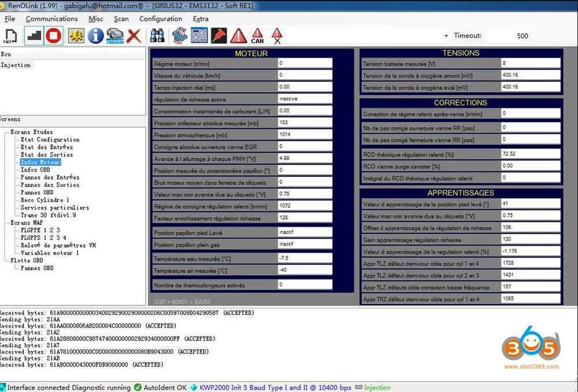This screenshot has width=578, height=392.
Task: Open the blue control panel icon
Action: (199, 36)
